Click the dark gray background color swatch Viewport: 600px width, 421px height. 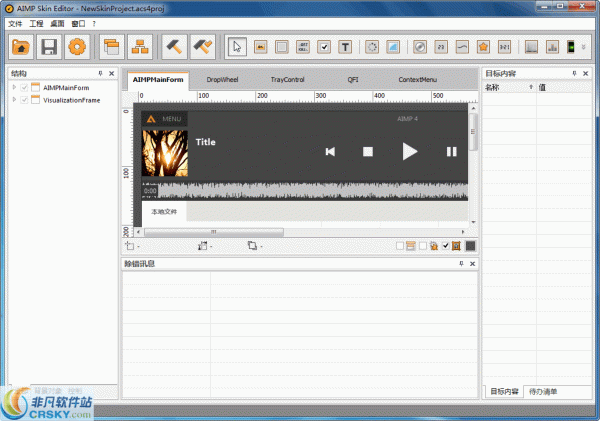[x=470, y=246]
